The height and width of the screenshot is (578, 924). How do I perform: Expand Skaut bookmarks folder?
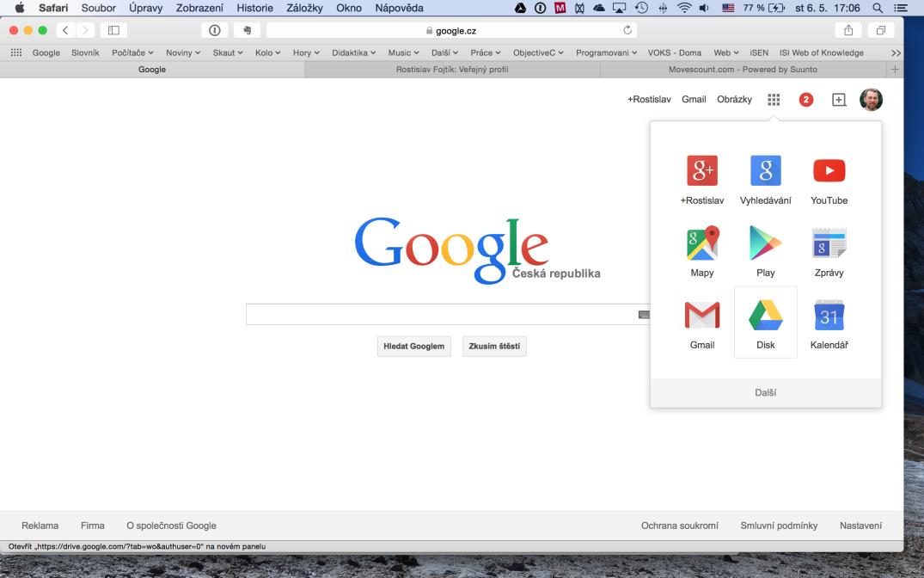[x=228, y=52]
